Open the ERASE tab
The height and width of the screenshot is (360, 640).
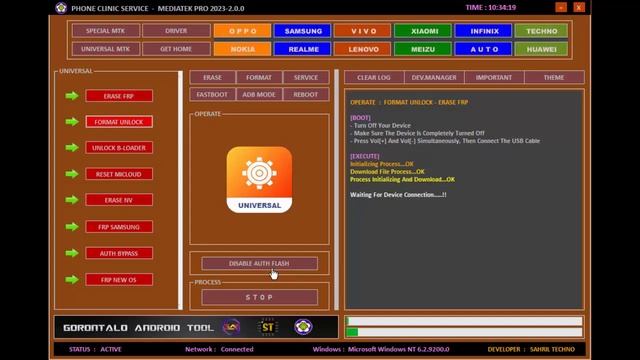[213, 77]
